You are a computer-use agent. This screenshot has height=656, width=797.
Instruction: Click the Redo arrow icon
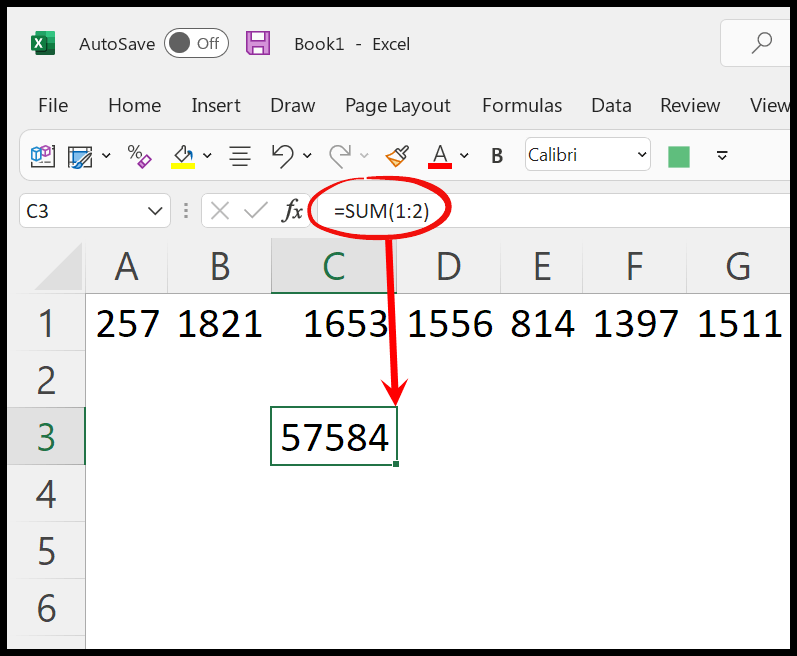click(340, 155)
